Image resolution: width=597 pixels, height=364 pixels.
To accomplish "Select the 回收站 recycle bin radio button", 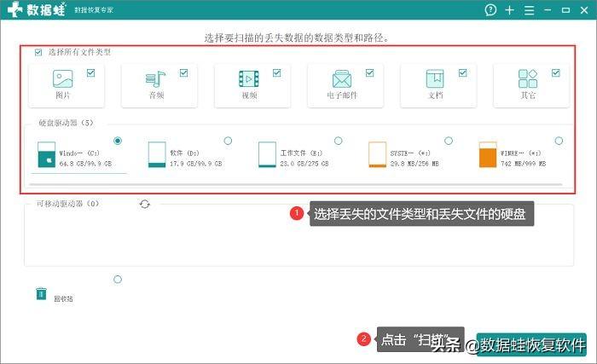I will (x=118, y=280).
